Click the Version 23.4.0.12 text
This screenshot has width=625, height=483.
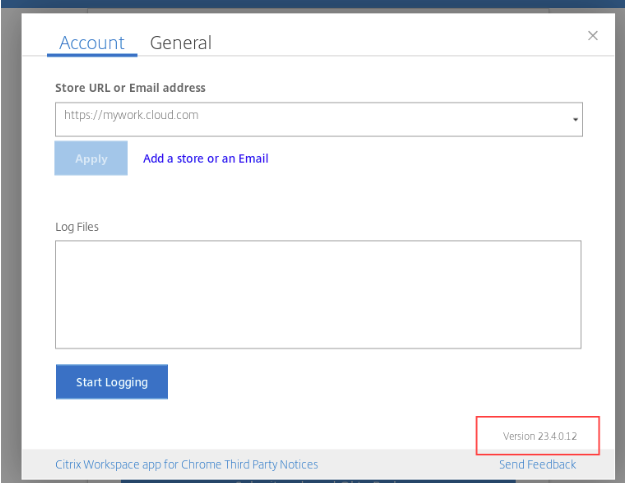click(539, 437)
